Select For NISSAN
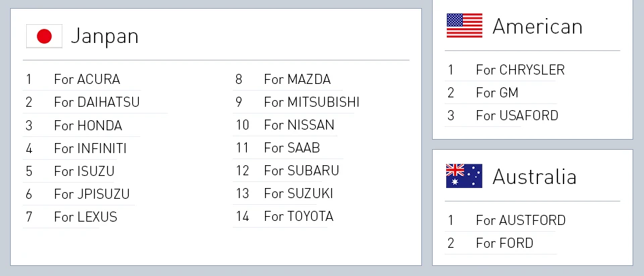Screen dimensions: 644x276 click(299, 125)
